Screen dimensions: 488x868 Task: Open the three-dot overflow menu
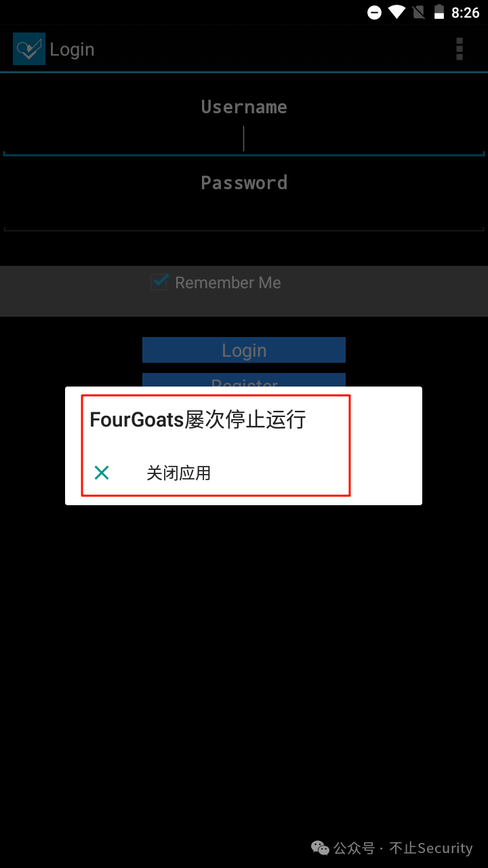460,49
